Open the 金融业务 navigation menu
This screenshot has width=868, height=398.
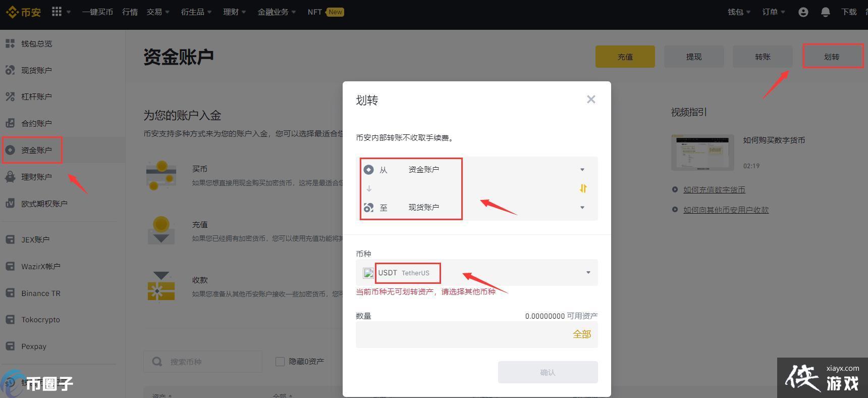point(276,12)
